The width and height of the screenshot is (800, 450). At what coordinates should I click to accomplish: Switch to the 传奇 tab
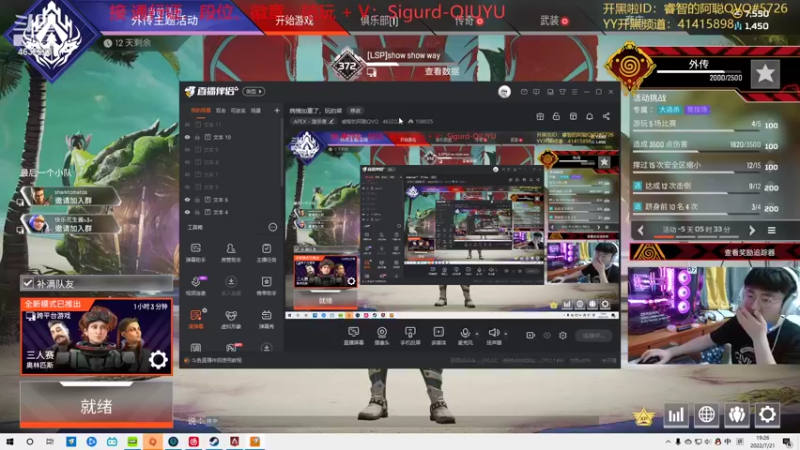point(468,21)
